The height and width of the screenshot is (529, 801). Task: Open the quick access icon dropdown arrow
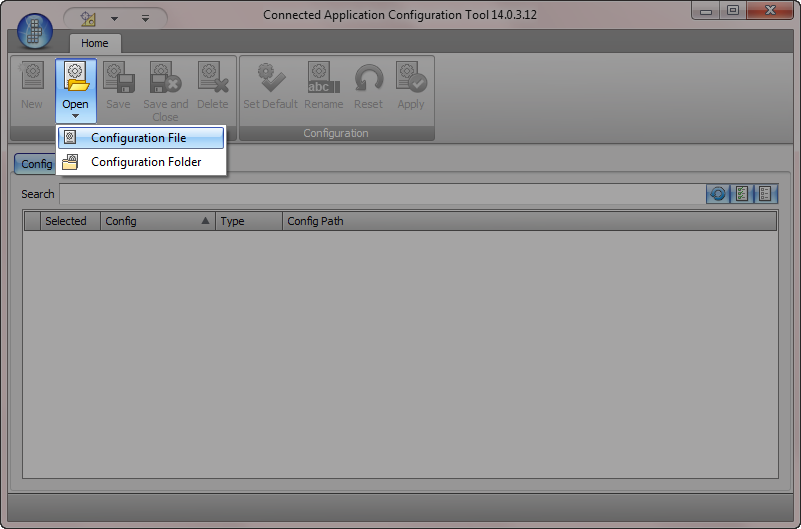click(114, 19)
